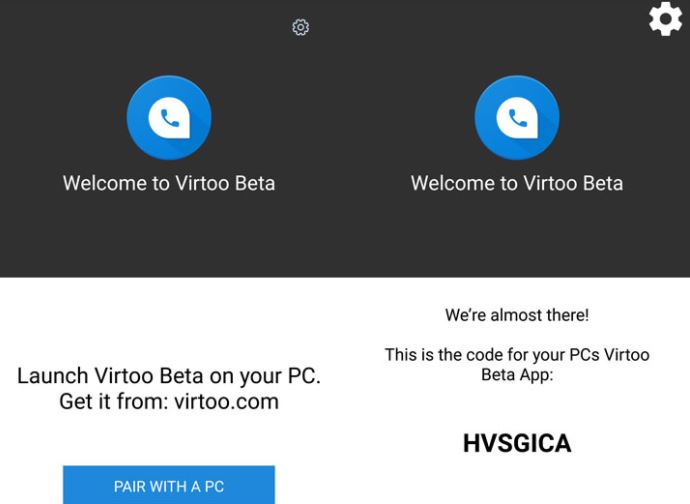Click the word Virtoo in the left welcome heading
690x504 pixels.
pyautogui.click(x=202, y=183)
